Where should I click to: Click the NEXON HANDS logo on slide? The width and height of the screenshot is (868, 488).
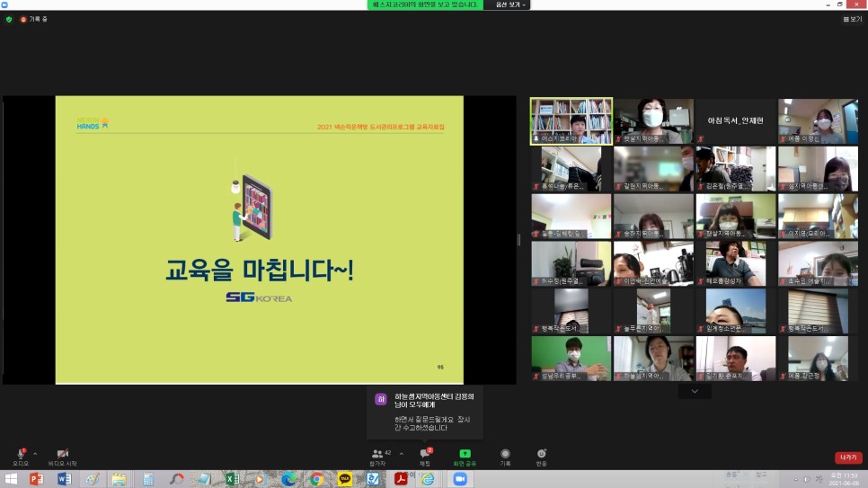click(x=93, y=123)
